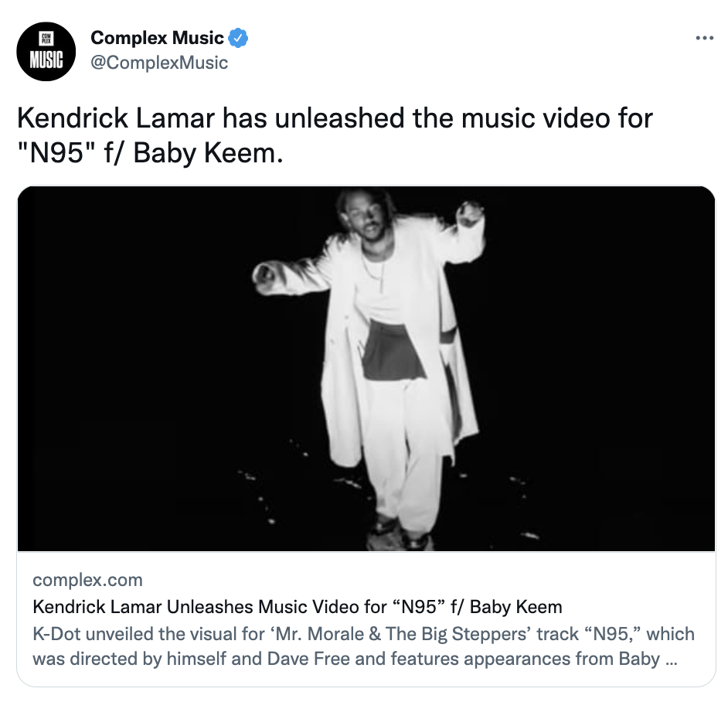This screenshot has height=702, width=728.
Task: Open the three-dot more options menu
Action: point(704,38)
